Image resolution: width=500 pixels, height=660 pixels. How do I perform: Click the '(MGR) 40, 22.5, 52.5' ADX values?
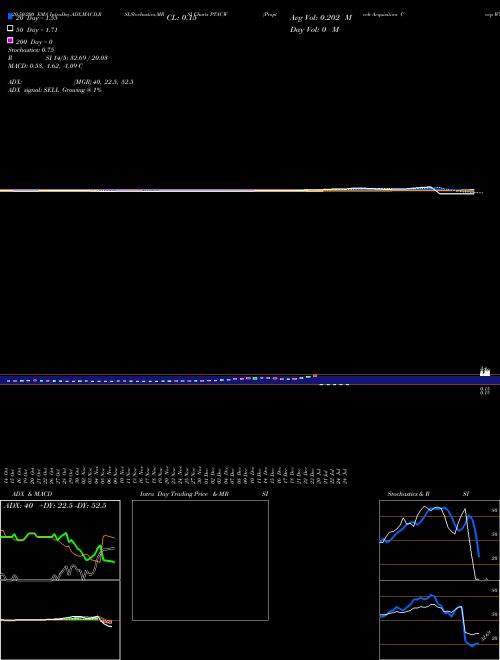104,82
